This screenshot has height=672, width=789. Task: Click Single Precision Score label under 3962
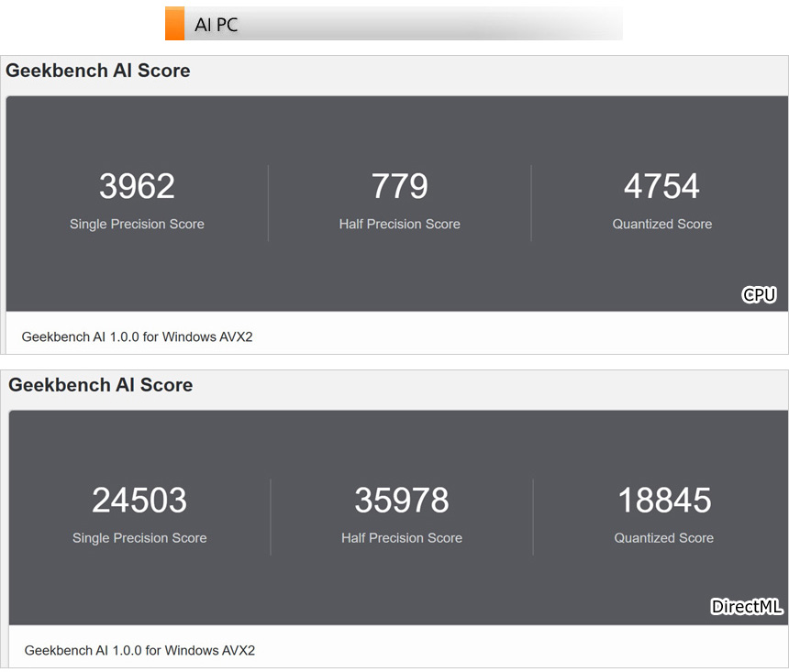(x=137, y=224)
